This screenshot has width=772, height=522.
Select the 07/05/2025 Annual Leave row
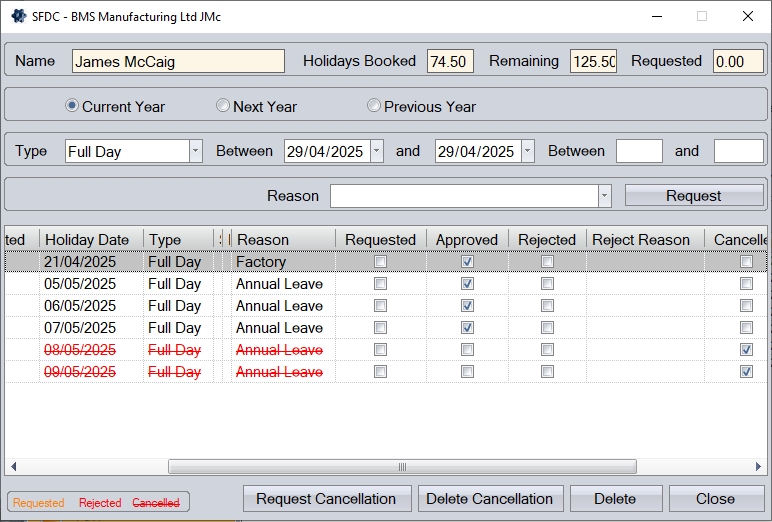click(279, 328)
